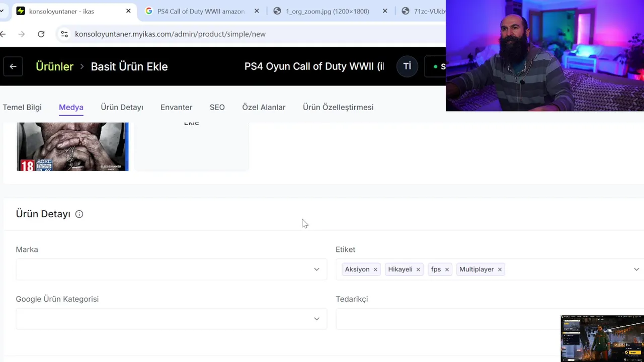Close the 1_org_zoom.jpg browser tab
Screen dimensions: 644x362
coord(385,11)
